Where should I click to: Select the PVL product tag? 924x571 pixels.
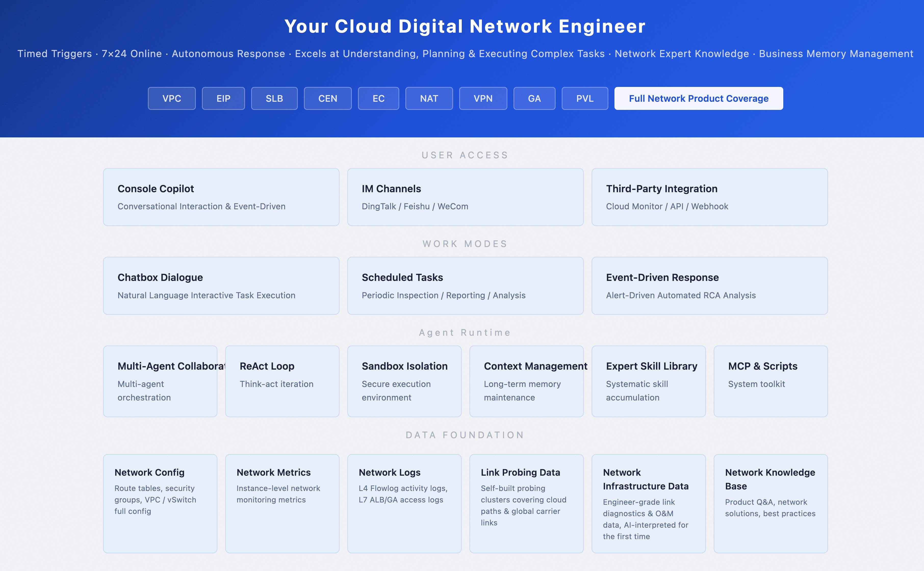pyautogui.click(x=585, y=99)
